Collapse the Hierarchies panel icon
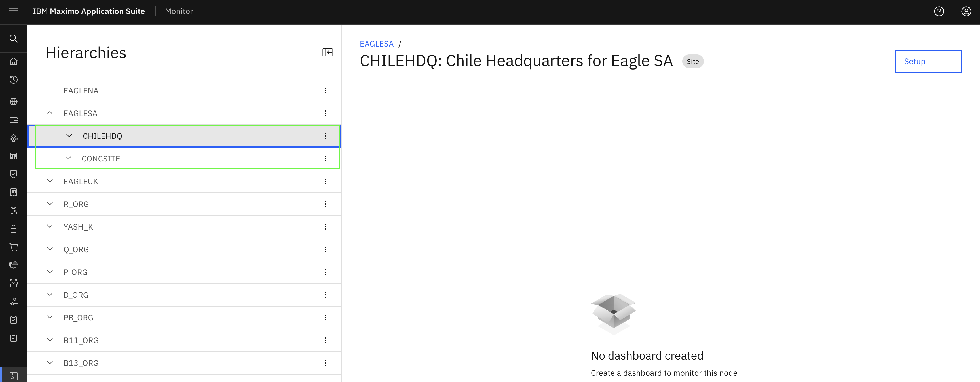 (x=327, y=52)
